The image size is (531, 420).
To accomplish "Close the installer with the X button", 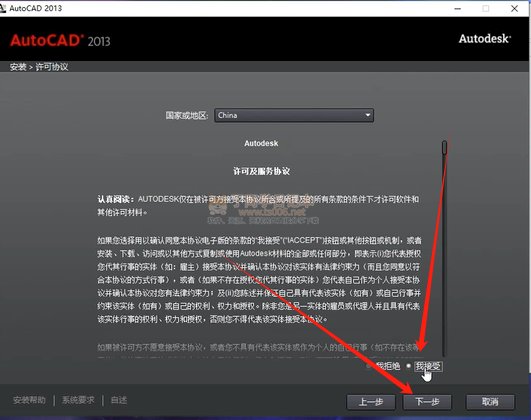I will click(514, 8).
